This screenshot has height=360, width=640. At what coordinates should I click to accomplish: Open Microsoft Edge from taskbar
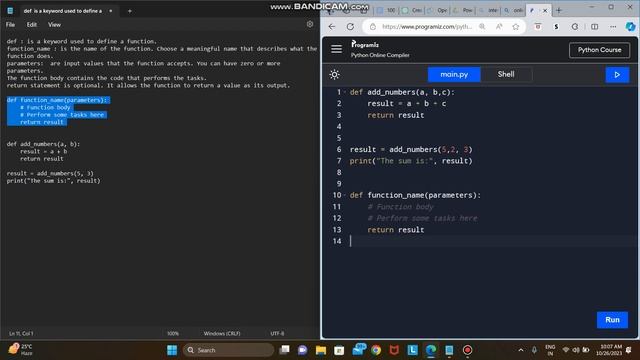tap(431, 350)
